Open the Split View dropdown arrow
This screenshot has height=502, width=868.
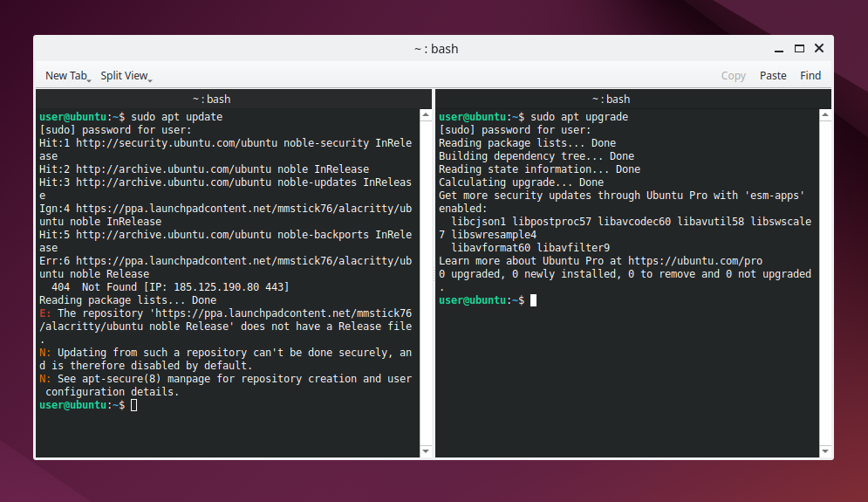[150, 79]
